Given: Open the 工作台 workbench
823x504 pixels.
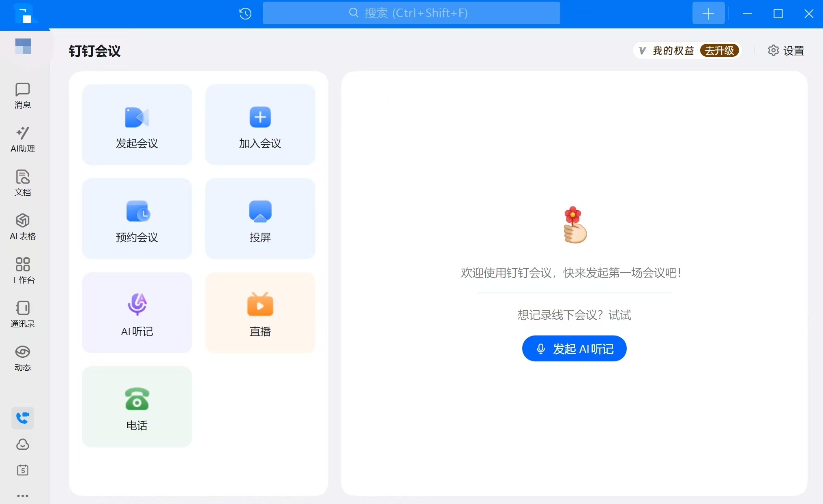Looking at the screenshot, I should pos(22,271).
